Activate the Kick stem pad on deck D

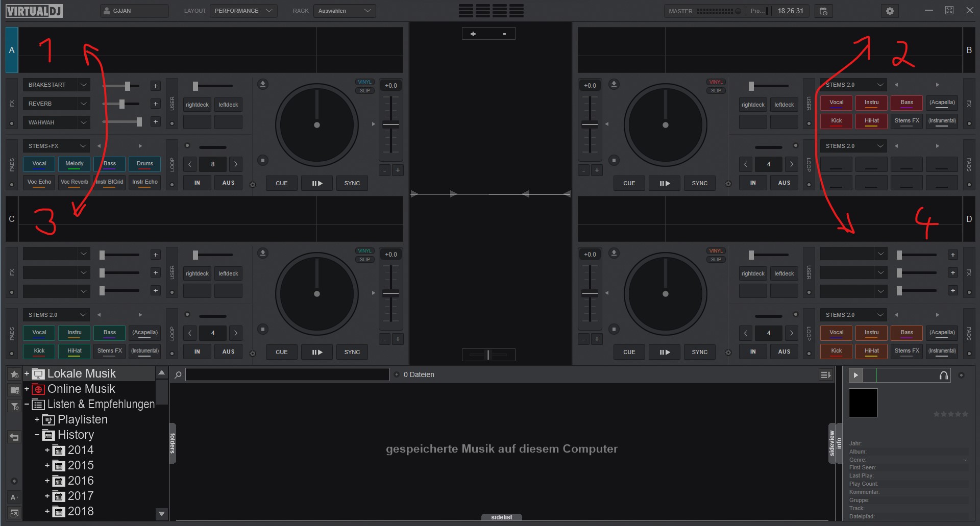pos(836,351)
